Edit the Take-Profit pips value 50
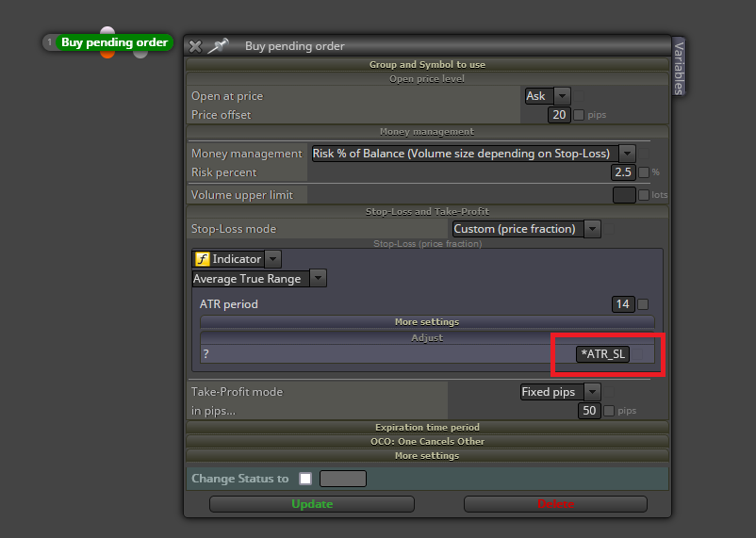The width and height of the screenshot is (756, 538). 589,411
